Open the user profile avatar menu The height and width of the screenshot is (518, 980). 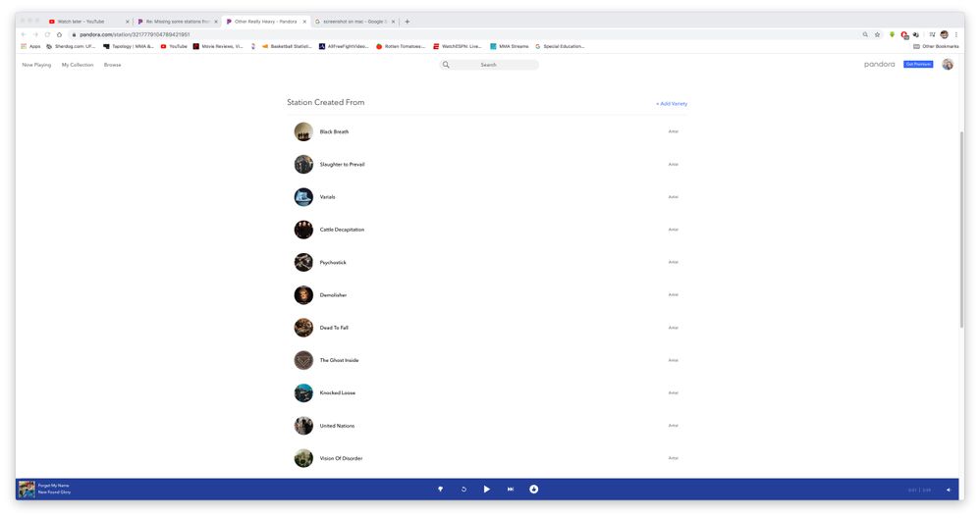[x=948, y=65]
